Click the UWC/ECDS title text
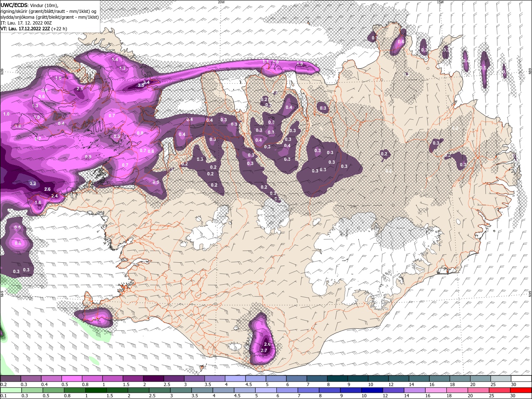Screen dimensions: 532x399 [14, 5]
